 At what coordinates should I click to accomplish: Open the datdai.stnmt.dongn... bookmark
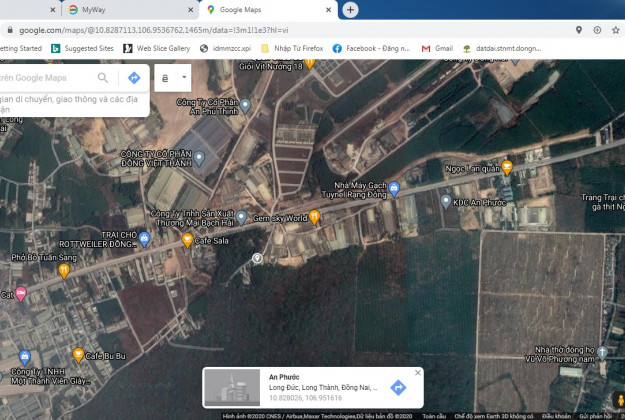pos(502,48)
